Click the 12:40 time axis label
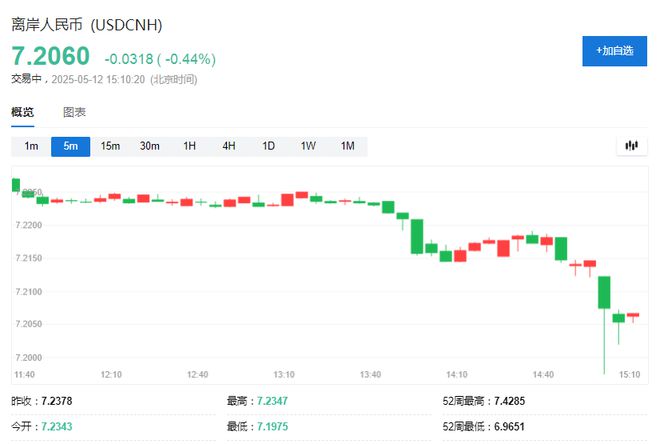Viewport: 660px width, 444px height. click(197, 375)
